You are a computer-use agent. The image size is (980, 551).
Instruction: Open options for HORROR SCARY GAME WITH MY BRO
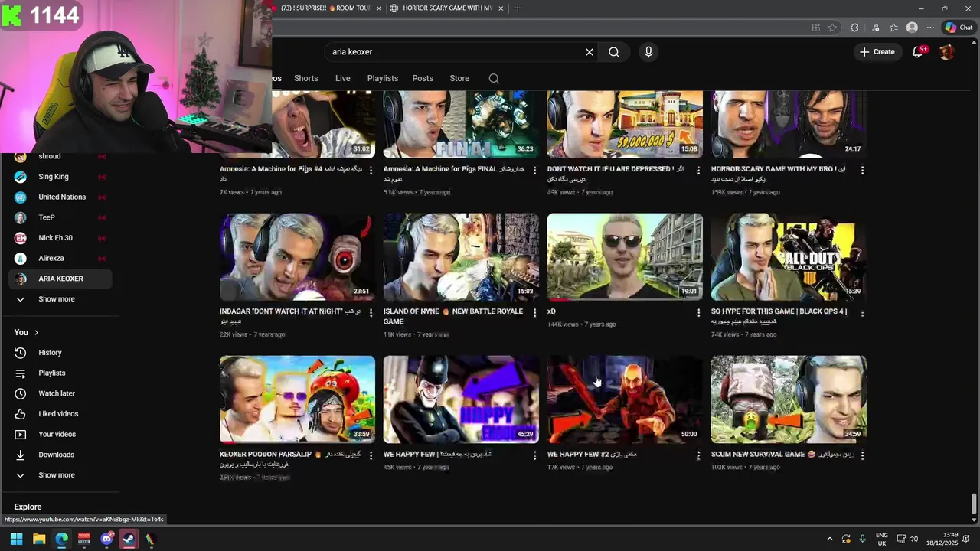pyautogui.click(x=862, y=171)
